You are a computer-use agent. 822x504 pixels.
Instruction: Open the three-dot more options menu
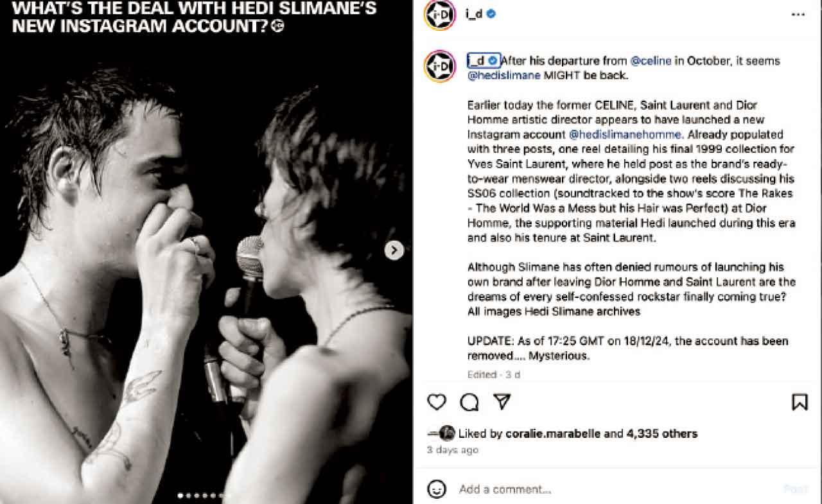tap(797, 14)
